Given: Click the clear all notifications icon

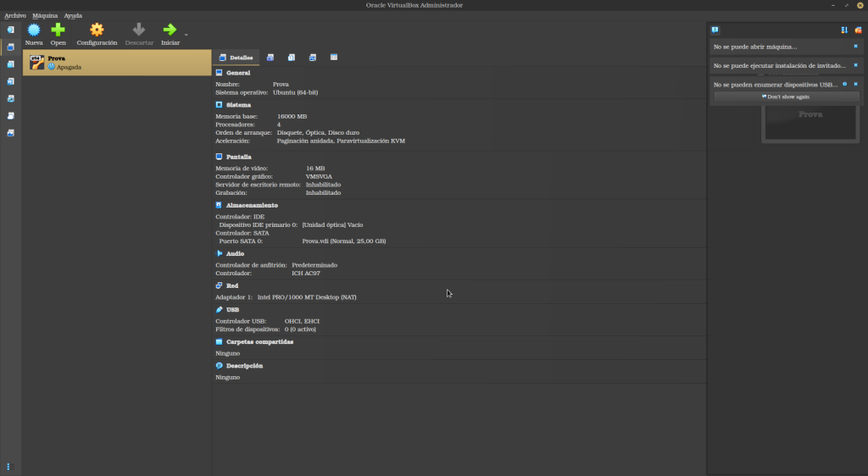Looking at the screenshot, I should [857, 30].
